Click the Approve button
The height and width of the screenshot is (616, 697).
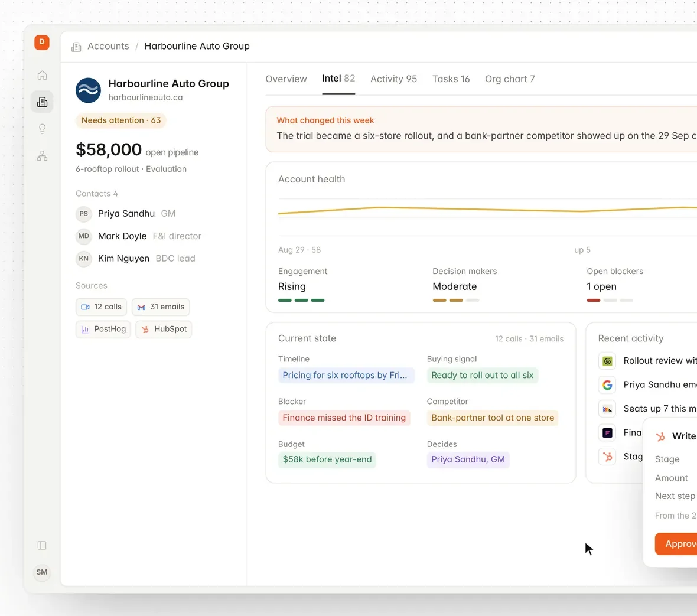(676, 543)
